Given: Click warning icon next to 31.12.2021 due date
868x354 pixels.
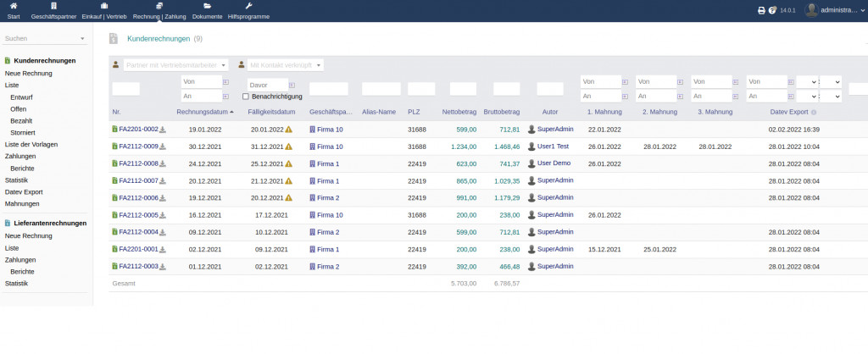Looking at the screenshot, I should pos(288,147).
